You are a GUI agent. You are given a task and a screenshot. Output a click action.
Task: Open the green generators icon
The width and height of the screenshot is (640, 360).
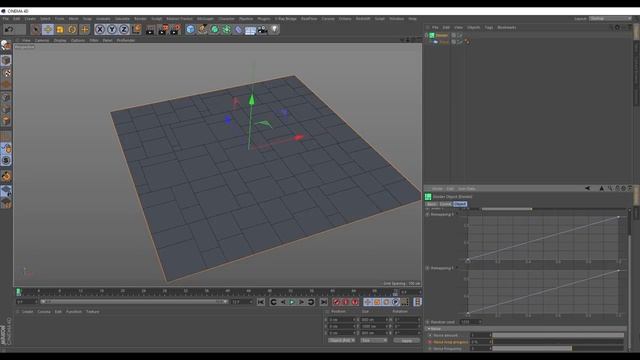pos(214,29)
